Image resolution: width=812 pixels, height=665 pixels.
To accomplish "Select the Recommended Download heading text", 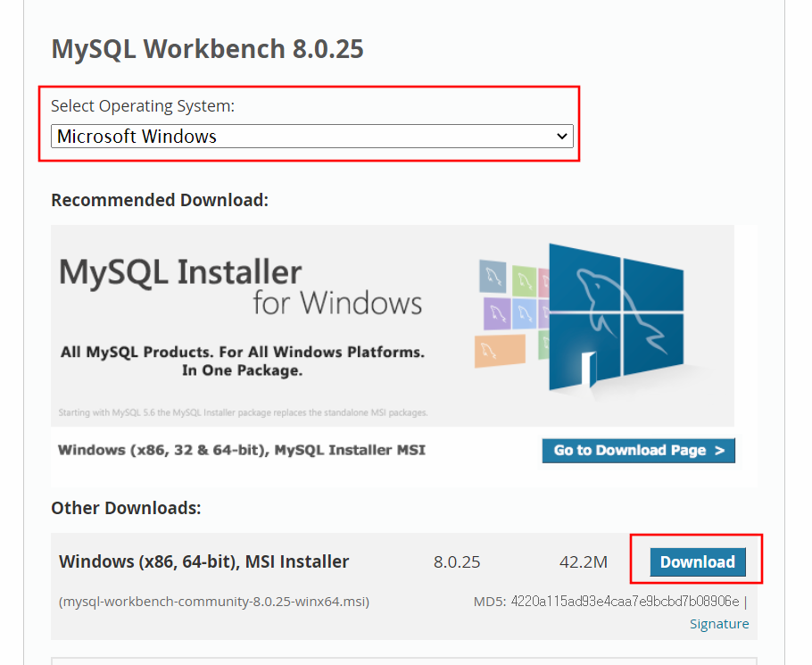I will (x=160, y=200).
